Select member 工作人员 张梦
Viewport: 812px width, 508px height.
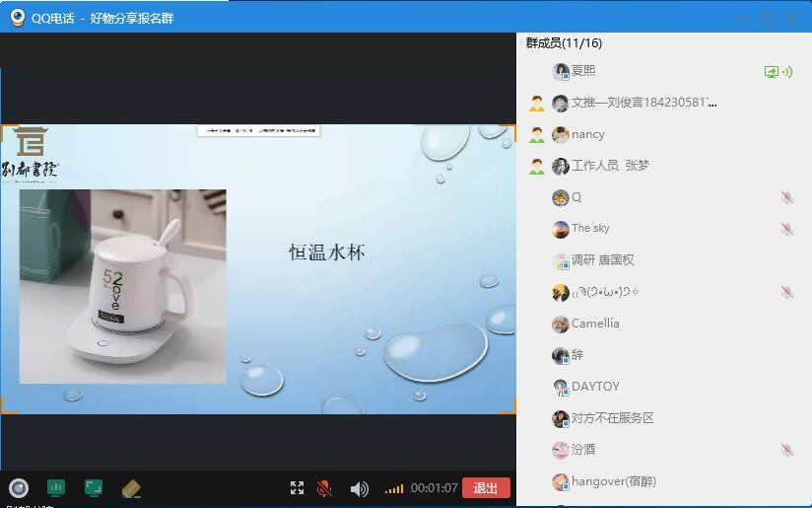[609, 166]
